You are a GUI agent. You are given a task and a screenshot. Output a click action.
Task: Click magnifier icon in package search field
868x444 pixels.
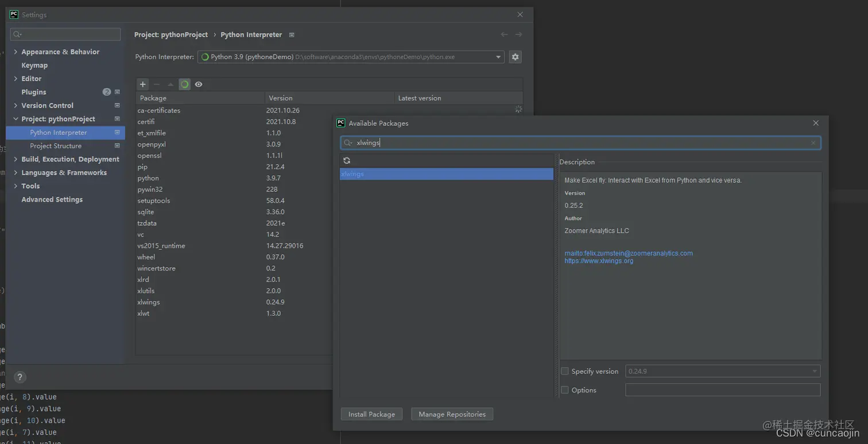(x=348, y=143)
